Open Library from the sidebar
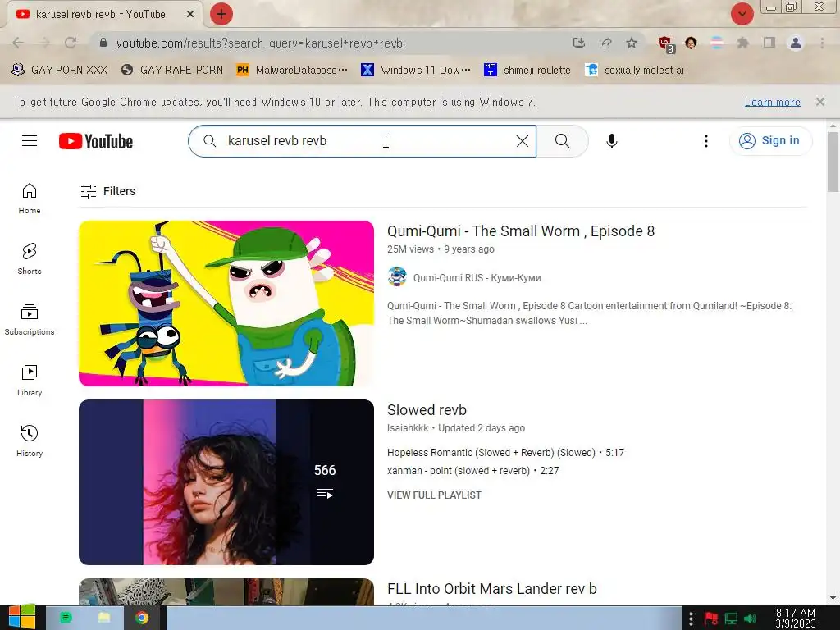 [x=30, y=381]
